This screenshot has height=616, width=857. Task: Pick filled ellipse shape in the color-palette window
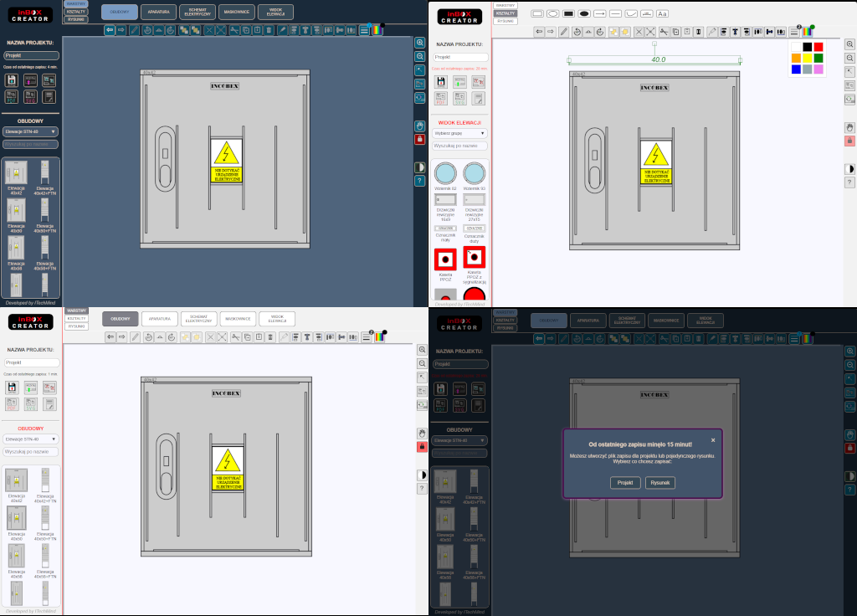(x=584, y=13)
